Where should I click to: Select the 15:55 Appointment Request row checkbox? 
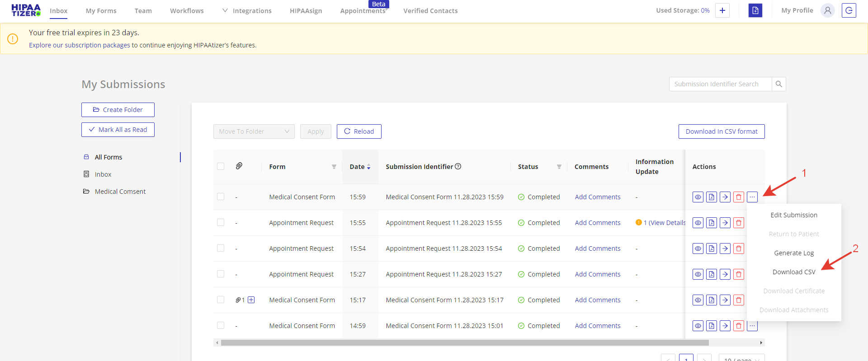[x=221, y=222]
